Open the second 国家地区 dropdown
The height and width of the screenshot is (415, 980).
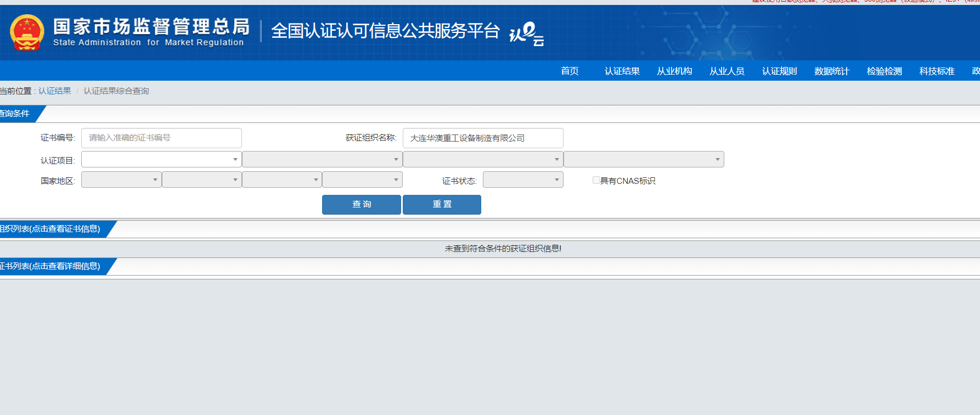pyautogui.click(x=202, y=180)
